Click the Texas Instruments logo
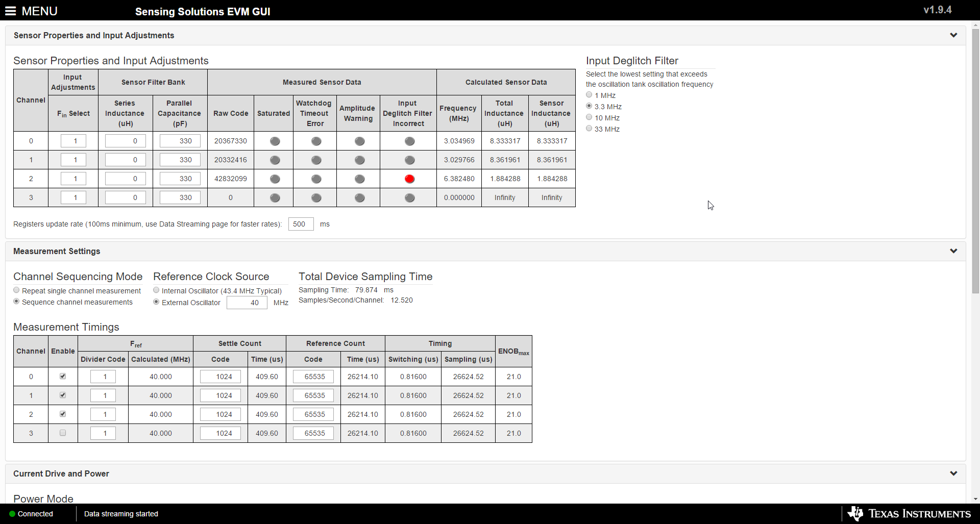 [x=909, y=513]
